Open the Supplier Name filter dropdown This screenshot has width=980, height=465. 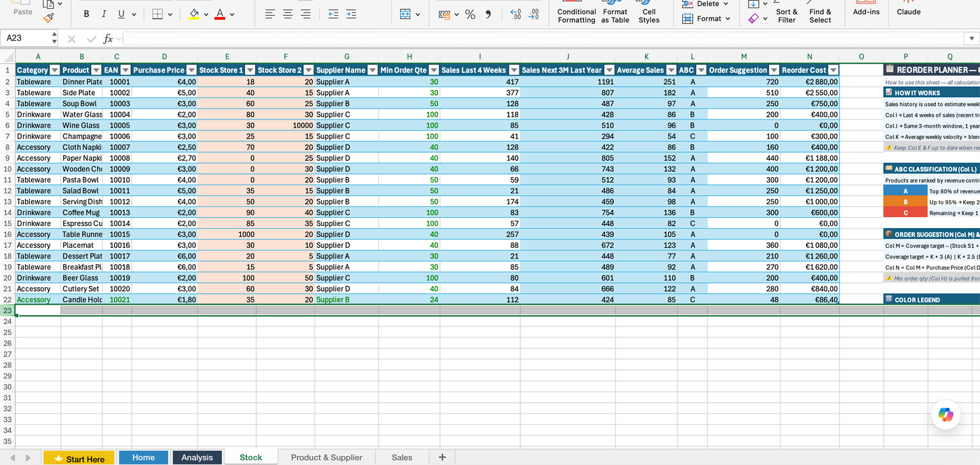tap(372, 70)
